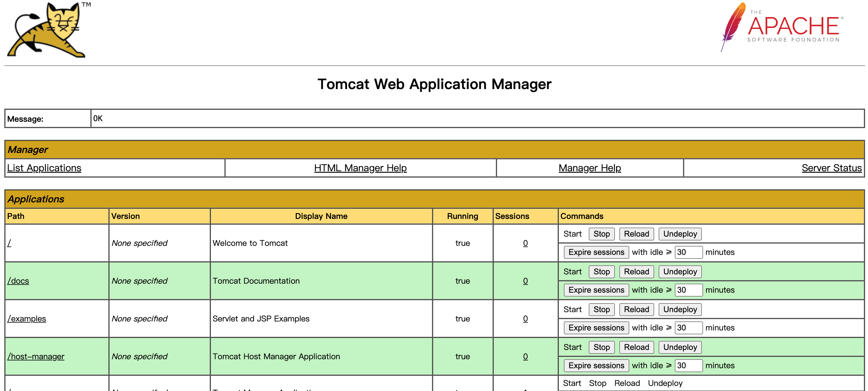868x391 pixels.
Task: Go to Server Status page
Action: 831,168
